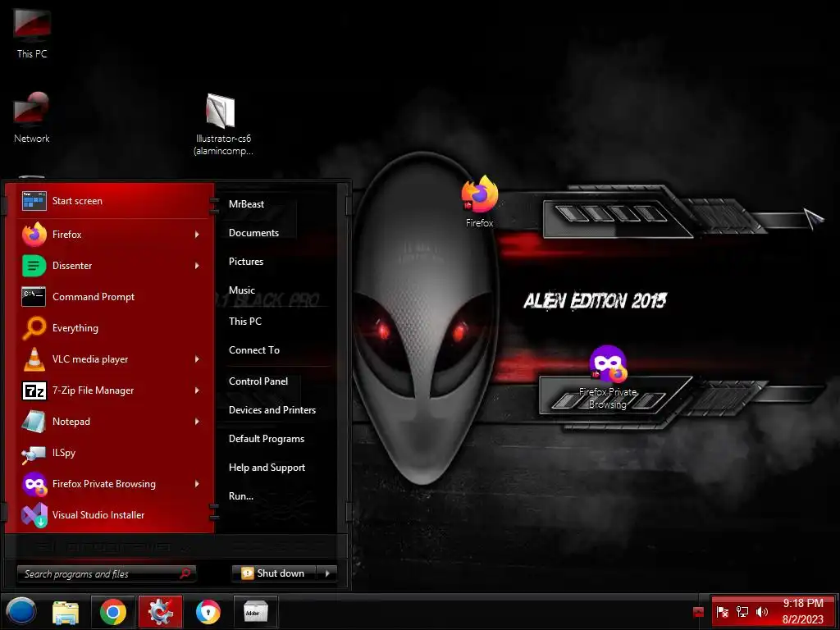Launch Notepad from the Start menu
This screenshot has width=840, height=630.
tap(112, 422)
